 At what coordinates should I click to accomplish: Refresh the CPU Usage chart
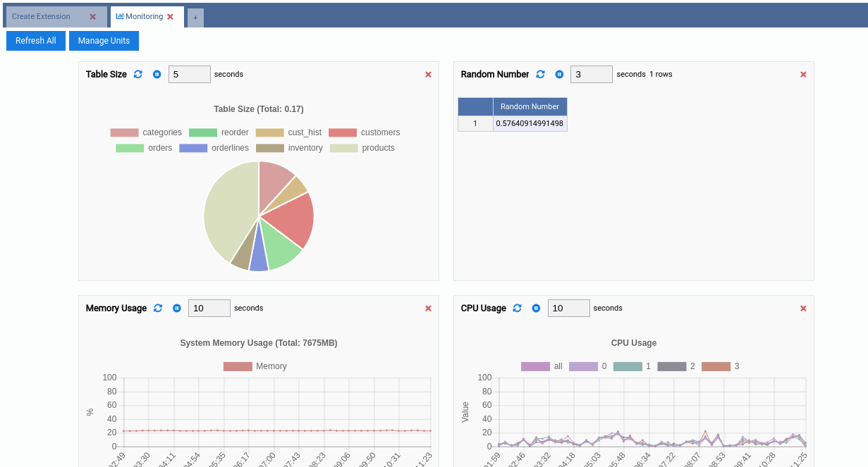tap(517, 308)
